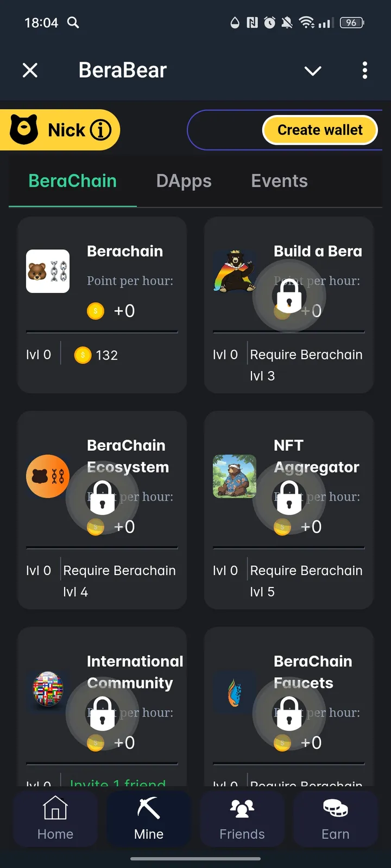Viewport: 391px width, 868px height.
Task: Tap the lock on NFT Aggregator
Action: [289, 498]
